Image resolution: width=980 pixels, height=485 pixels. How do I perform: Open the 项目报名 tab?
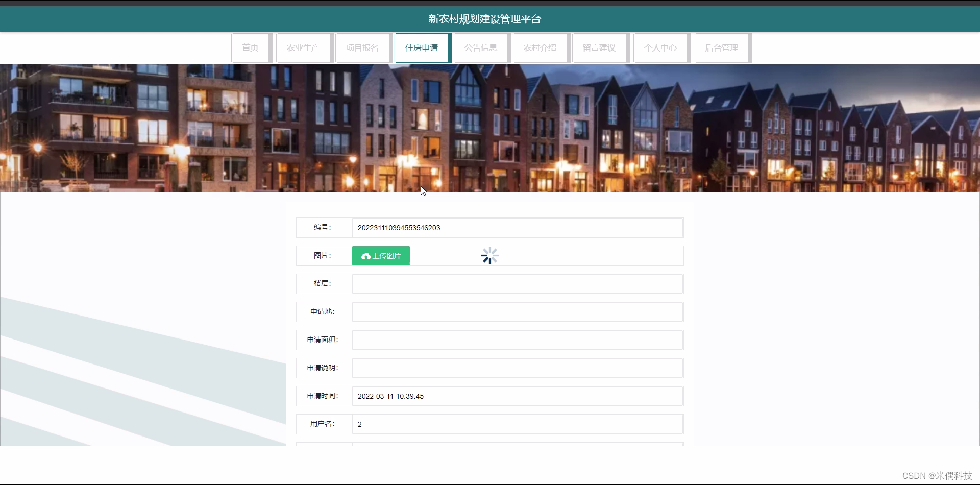tap(362, 47)
